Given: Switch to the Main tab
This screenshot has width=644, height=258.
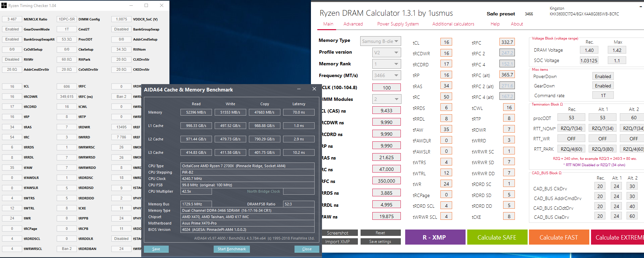Looking at the screenshot, I should [x=328, y=24].
